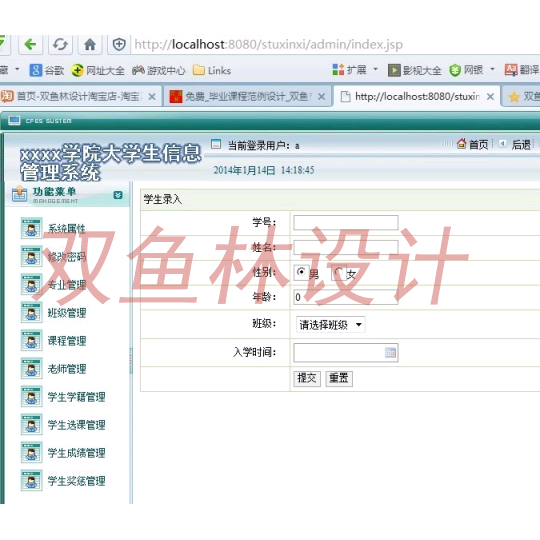This screenshot has width=540, height=540.
Task: Open 专业管理 menu link
Action: click(66, 285)
